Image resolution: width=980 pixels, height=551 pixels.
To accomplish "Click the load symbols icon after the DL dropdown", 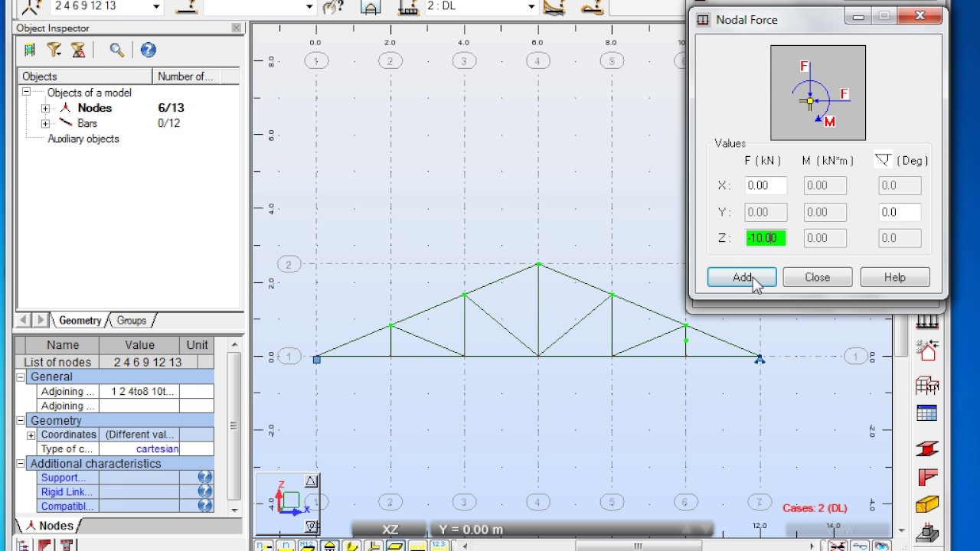I will point(554,7).
